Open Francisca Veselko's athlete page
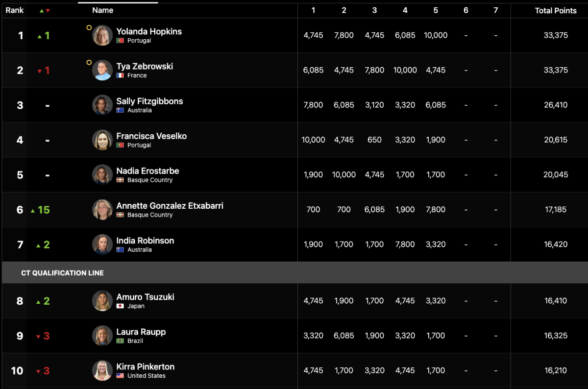Image resolution: width=588 pixels, height=389 pixels. pos(151,136)
